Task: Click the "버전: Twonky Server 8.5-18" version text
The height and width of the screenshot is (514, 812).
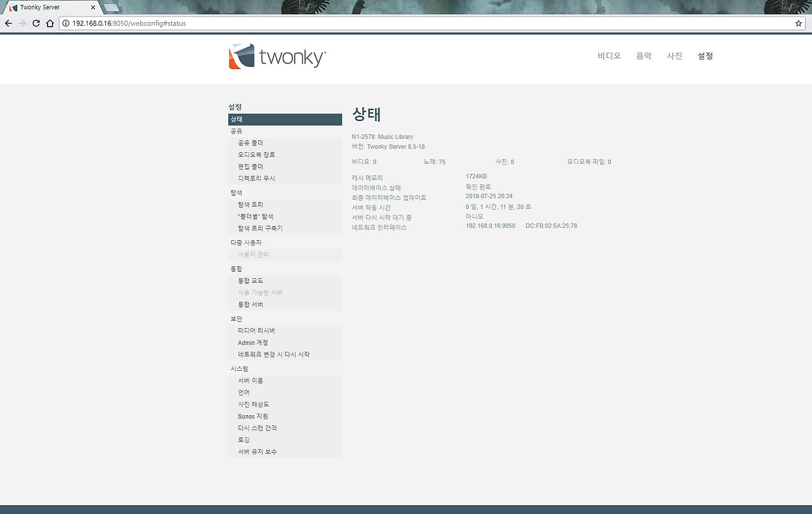Action: pyautogui.click(x=388, y=147)
